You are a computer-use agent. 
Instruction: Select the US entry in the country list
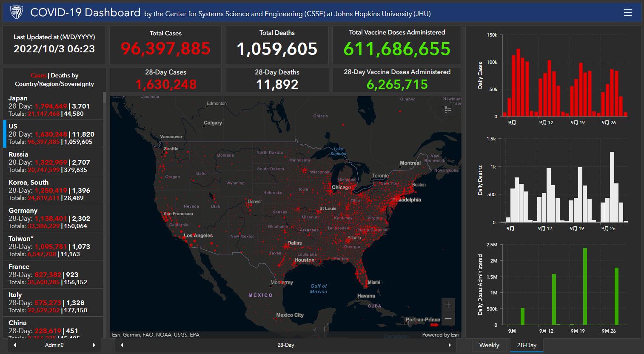point(53,134)
